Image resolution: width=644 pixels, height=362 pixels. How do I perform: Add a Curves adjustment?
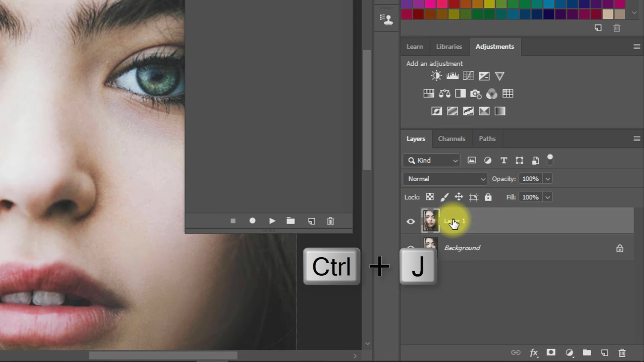(x=468, y=76)
